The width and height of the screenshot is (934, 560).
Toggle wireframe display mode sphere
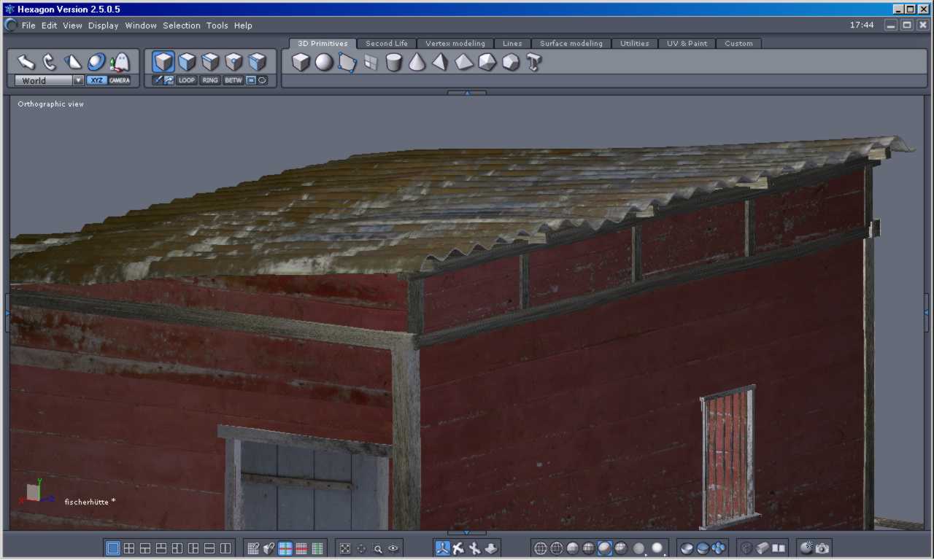click(541, 548)
